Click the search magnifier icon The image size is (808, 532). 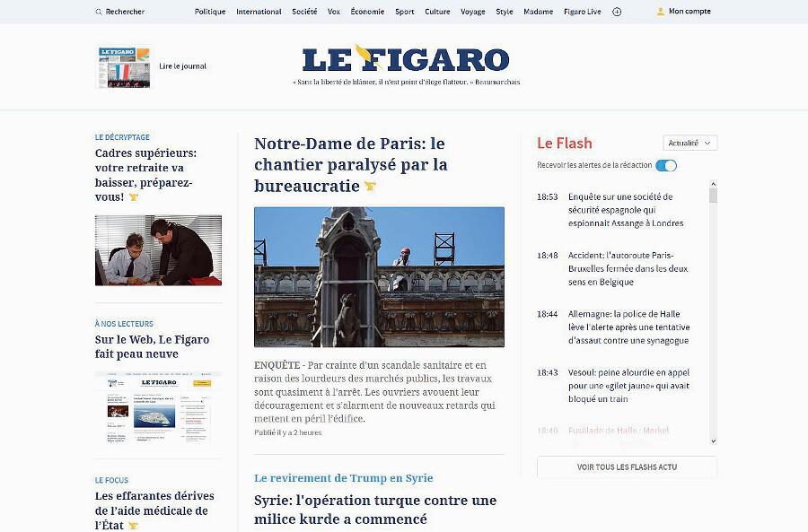(99, 12)
